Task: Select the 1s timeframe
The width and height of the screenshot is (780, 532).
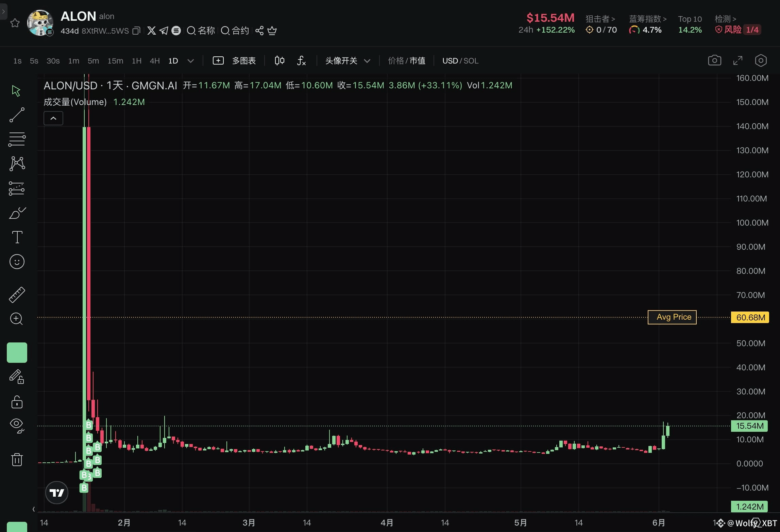Action: [x=17, y=61]
